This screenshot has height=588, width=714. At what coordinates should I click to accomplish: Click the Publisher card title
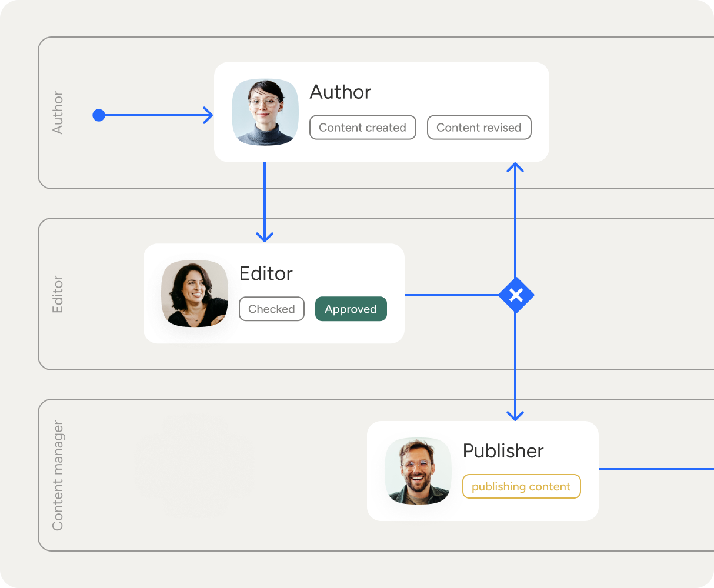[x=503, y=451]
